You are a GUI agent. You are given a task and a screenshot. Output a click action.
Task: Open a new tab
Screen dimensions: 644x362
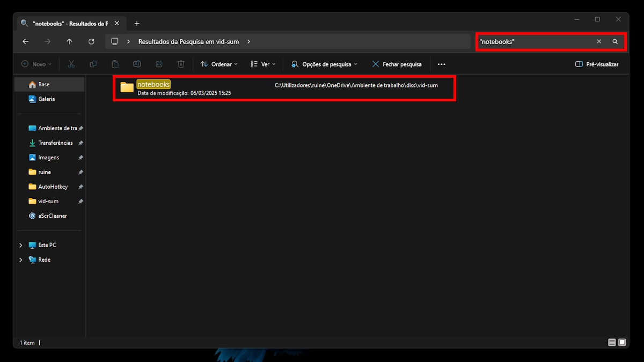[137, 24]
